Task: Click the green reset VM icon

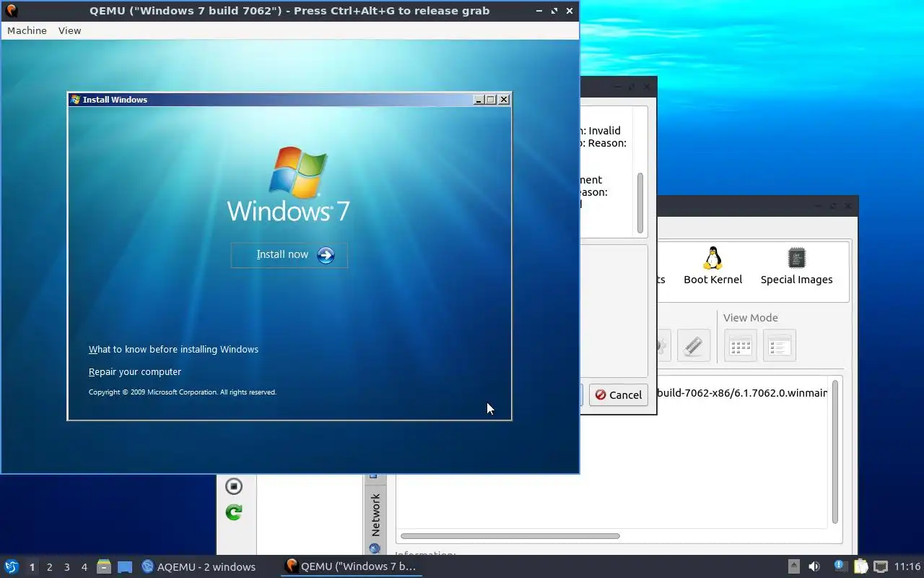Action: (x=234, y=512)
